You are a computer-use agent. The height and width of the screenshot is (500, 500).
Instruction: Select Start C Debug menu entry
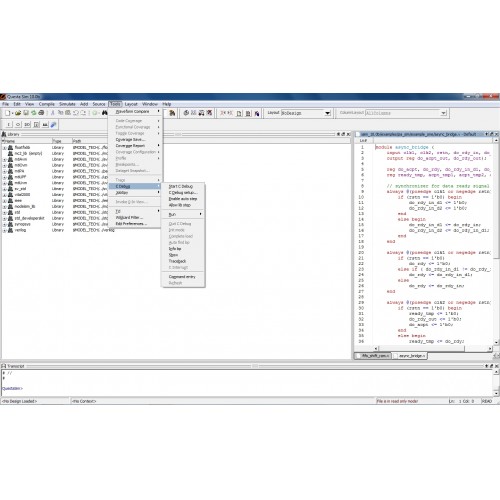(181, 186)
